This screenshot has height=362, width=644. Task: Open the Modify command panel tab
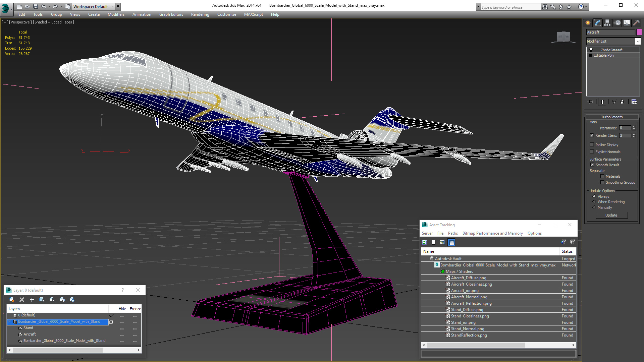(x=597, y=23)
